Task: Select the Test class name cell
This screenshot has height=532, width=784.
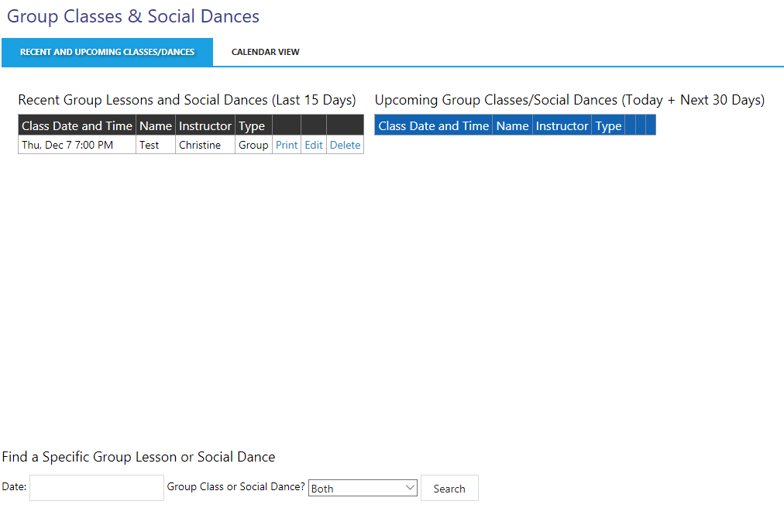Action: click(x=155, y=145)
